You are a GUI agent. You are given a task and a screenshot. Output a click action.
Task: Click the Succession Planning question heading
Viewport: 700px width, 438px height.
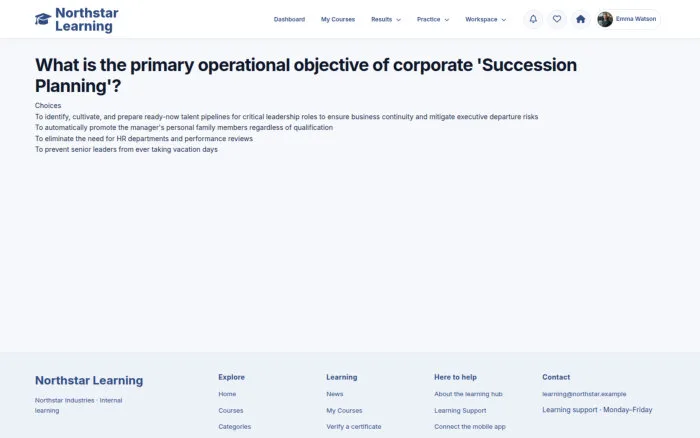[x=306, y=75]
